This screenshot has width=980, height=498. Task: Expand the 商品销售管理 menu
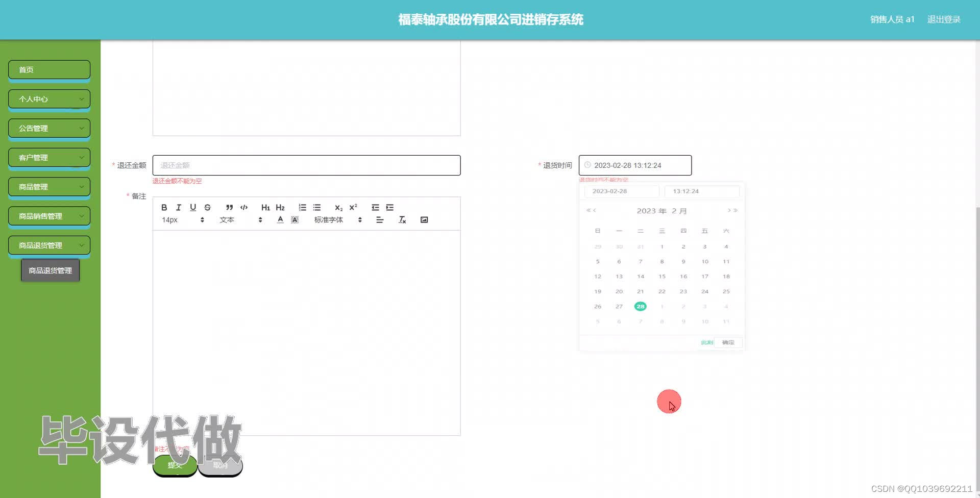(x=49, y=216)
